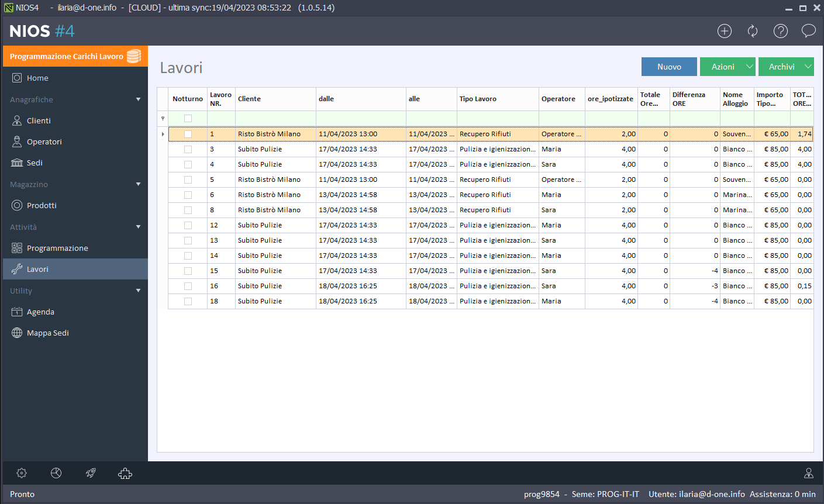
Task: Click the puzzle piece add-ons icon
Action: point(125,473)
